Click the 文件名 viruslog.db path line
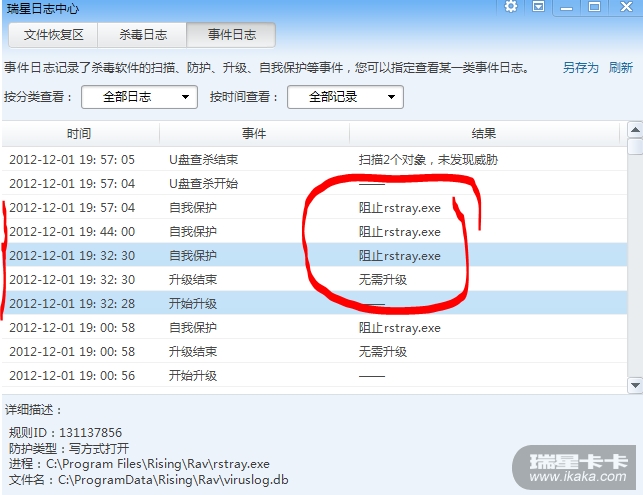Screen dimensions: 643x495 [x=148, y=479]
